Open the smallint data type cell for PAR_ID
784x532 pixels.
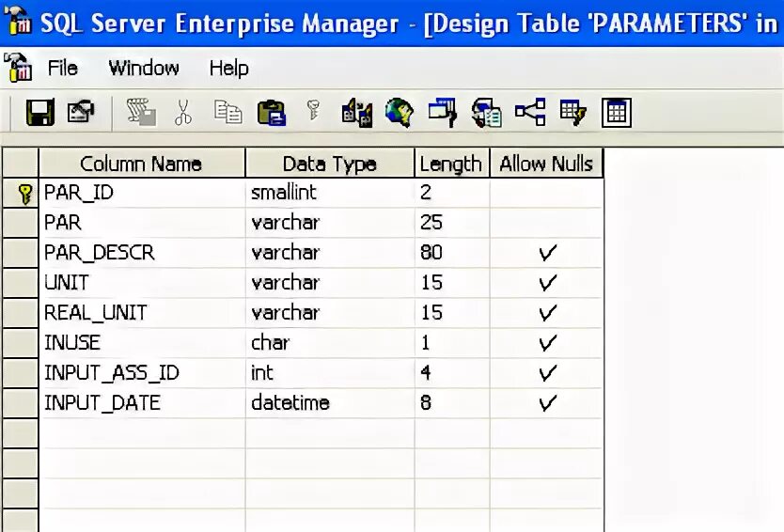coord(330,193)
